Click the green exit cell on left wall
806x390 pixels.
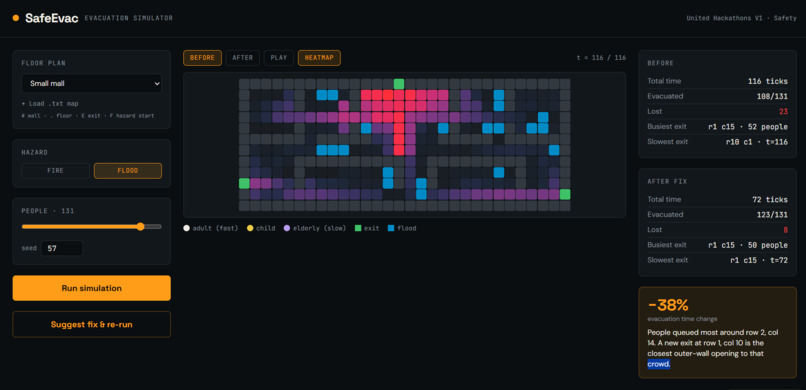244,183
